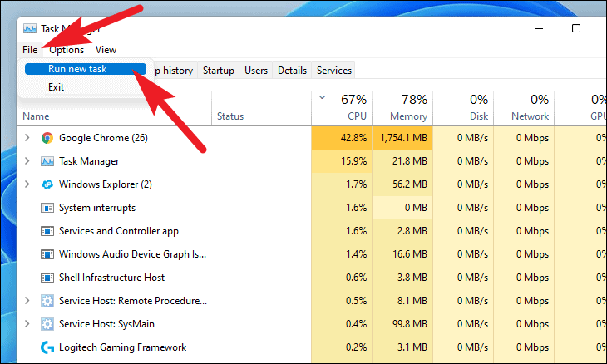The height and width of the screenshot is (364, 607).
Task: Switch to the App history tab
Action: [174, 71]
